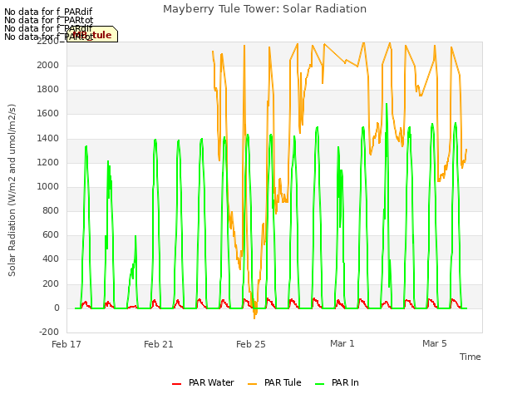The image size is (532, 399).
Task: Click the 2000 y-axis tick label
Action: 48,65
